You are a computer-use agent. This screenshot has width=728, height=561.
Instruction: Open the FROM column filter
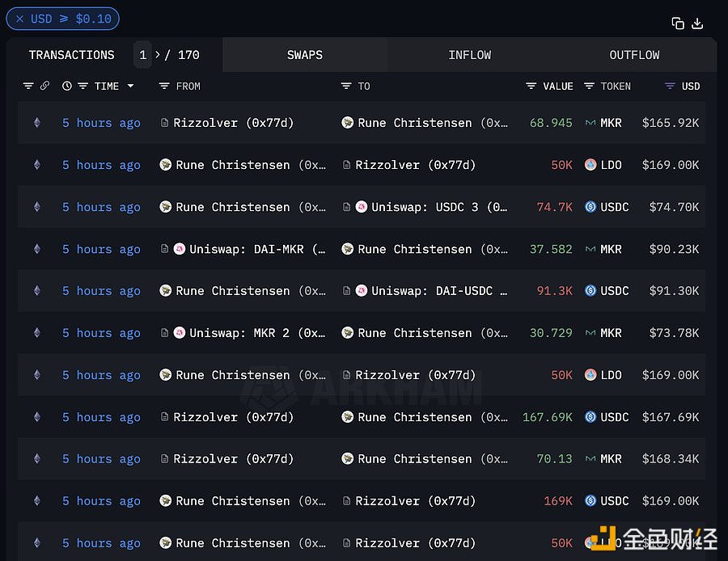click(x=164, y=86)
